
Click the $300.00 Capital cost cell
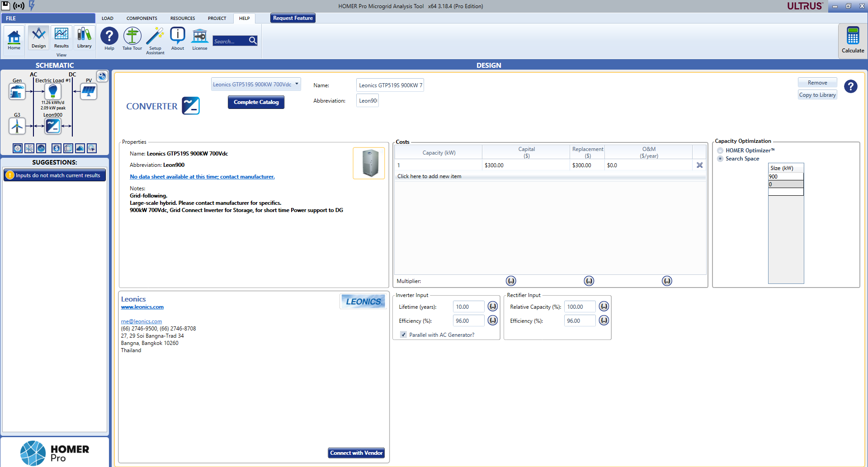[526, 165]
